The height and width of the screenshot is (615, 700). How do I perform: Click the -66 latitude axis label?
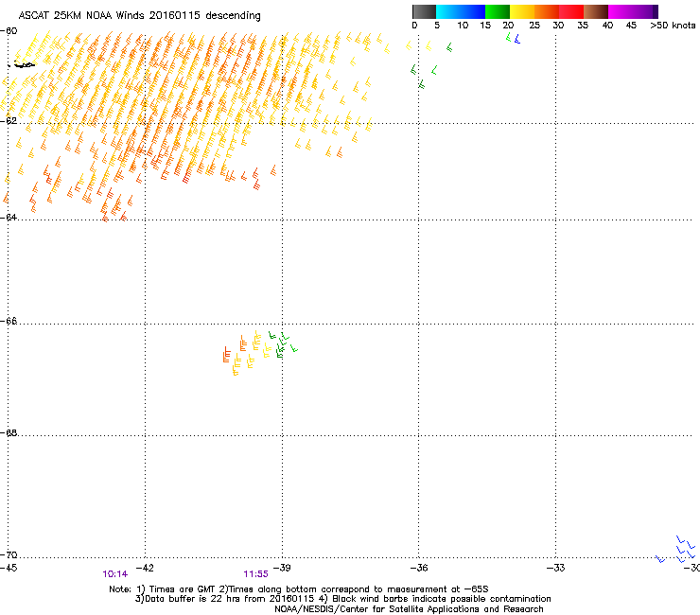9,322
